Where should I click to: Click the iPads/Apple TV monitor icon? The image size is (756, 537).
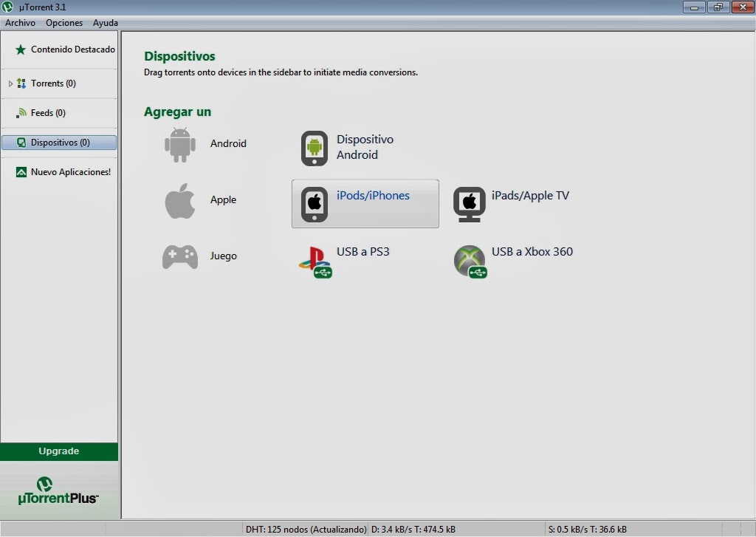(469, 204)
